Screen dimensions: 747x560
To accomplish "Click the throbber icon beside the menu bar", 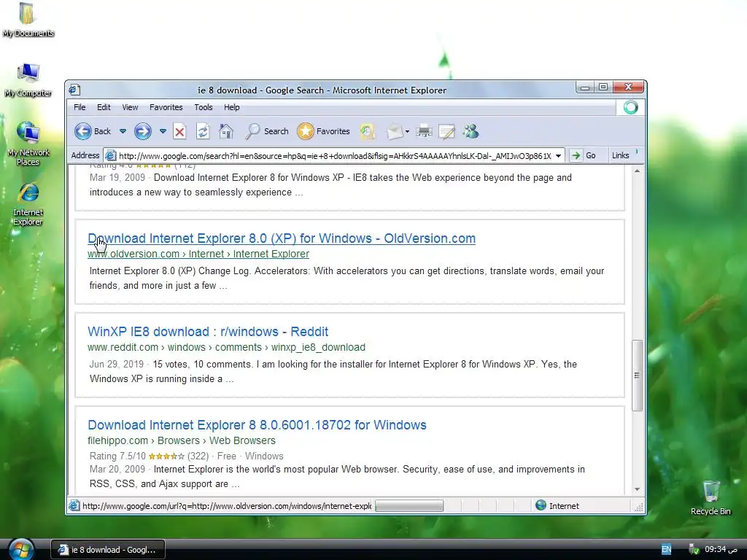I will coord(630,108).
